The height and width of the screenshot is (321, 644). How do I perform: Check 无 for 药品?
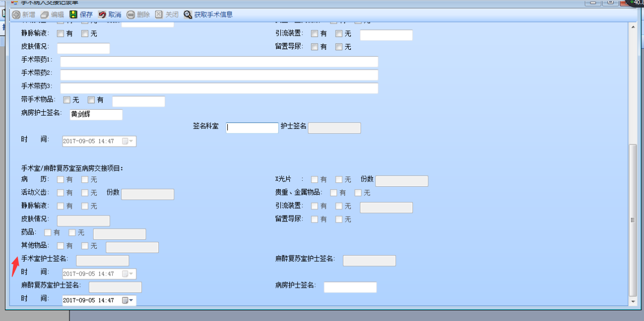[72, 233]
